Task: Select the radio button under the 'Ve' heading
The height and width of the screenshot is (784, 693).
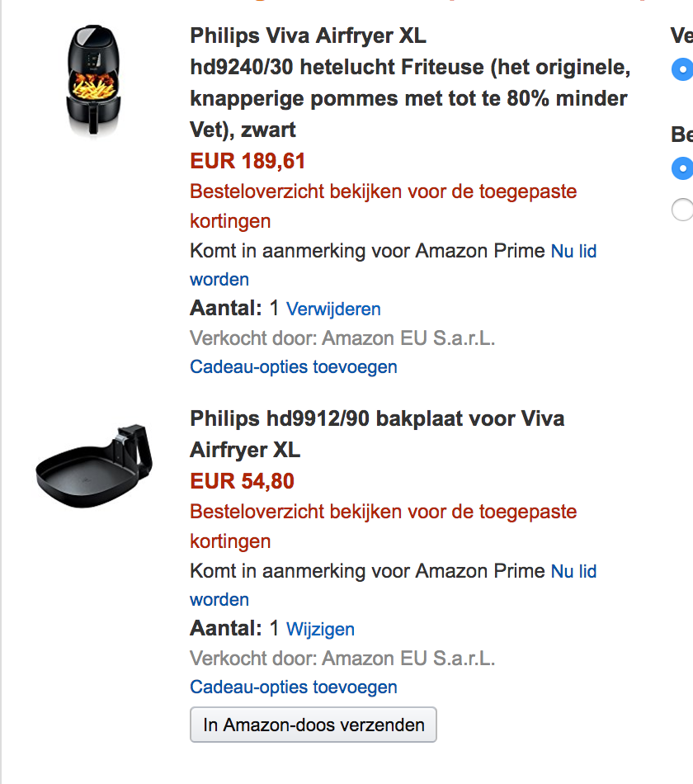Action: coord(681,69)
